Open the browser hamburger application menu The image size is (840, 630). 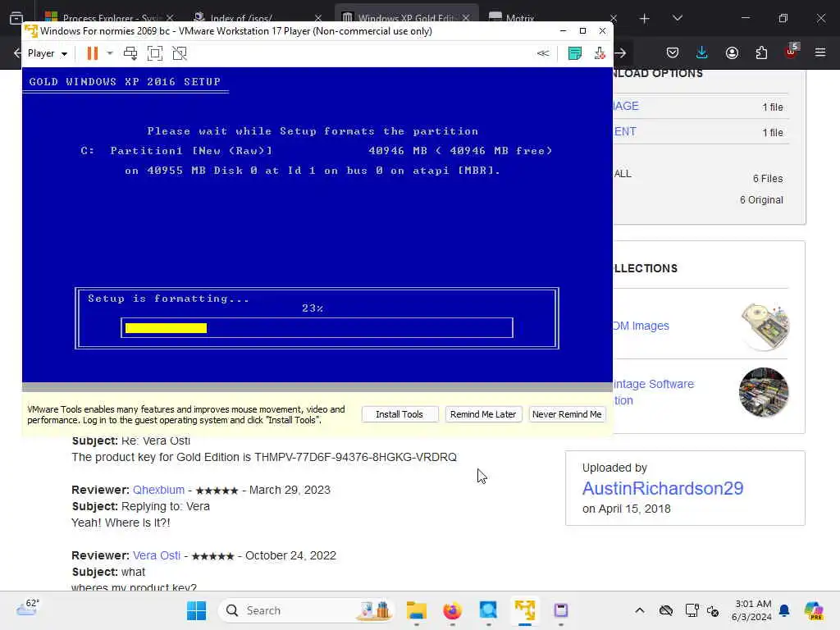pos(820,52)
